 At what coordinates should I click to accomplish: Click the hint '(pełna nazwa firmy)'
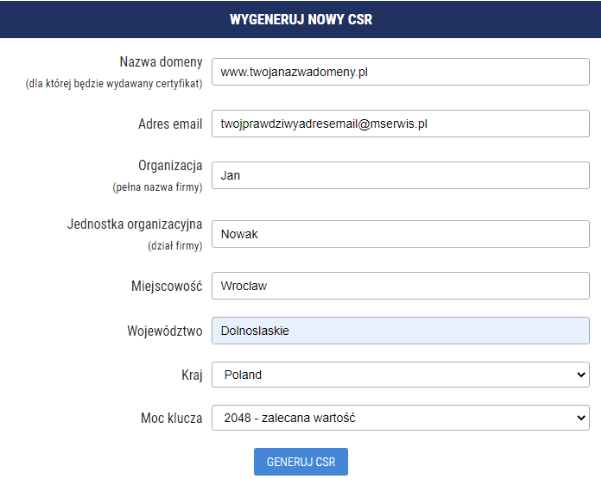[x=157, y=187]
